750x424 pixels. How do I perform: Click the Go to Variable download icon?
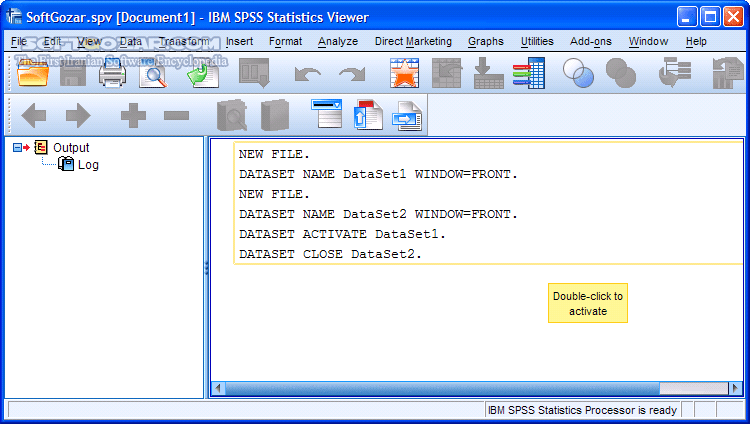pos(488,73)
